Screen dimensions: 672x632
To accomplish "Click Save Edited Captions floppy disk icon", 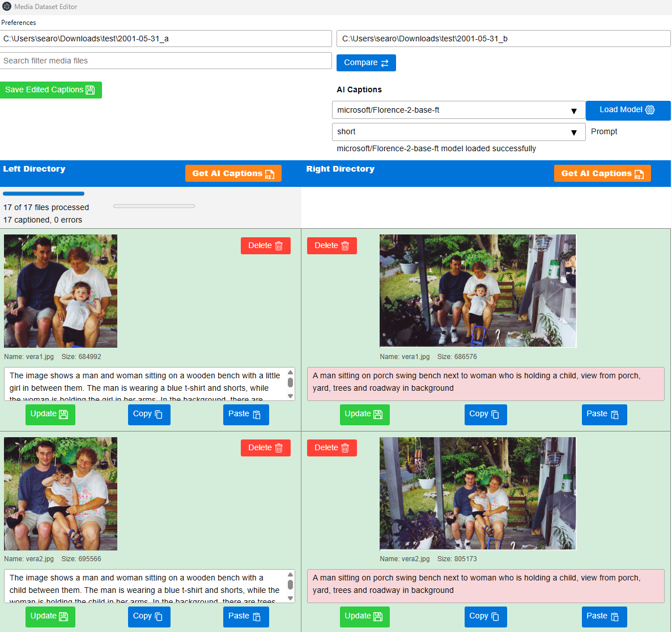I will (90, 90).
